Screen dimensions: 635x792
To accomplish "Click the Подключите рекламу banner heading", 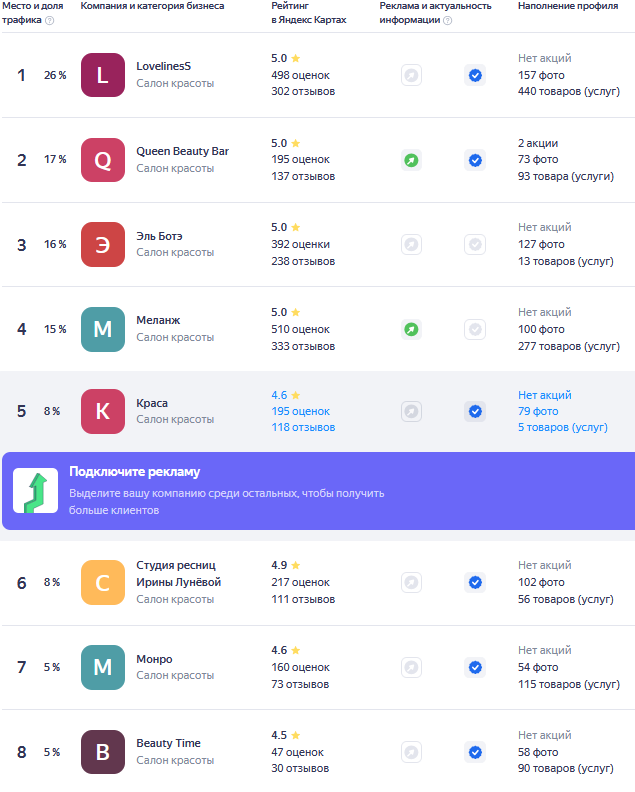I will (134, 472).
